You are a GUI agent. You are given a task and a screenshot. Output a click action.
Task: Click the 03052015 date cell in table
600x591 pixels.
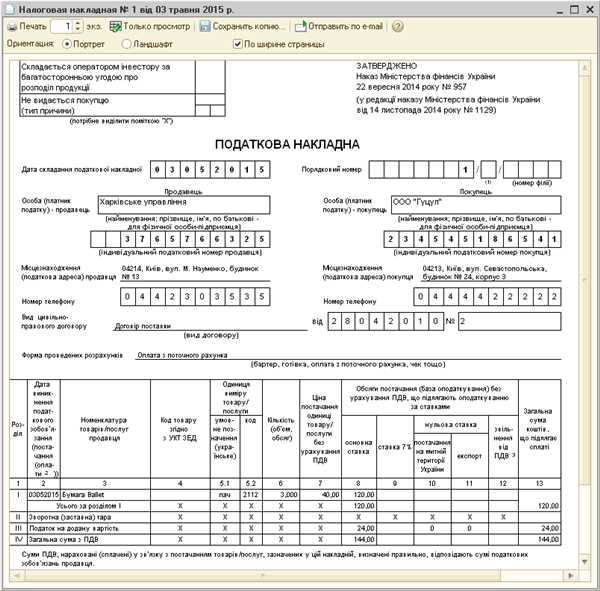pos(43,495)
